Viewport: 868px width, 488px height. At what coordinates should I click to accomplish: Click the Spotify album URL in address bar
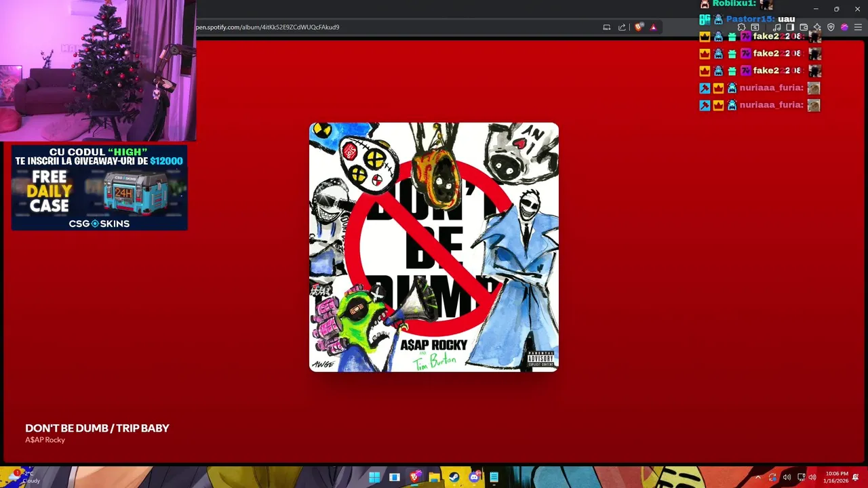click(x=268, y=27)
